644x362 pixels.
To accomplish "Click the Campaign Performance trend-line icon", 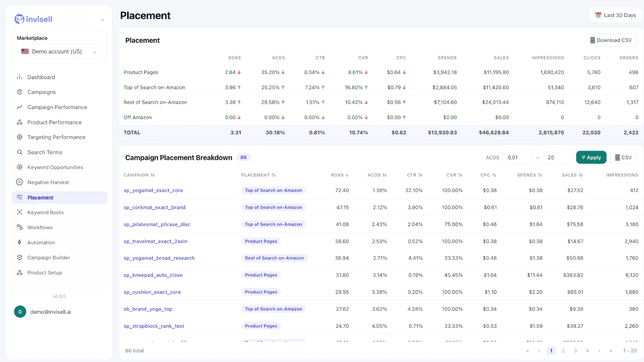I will coord(19,107).
